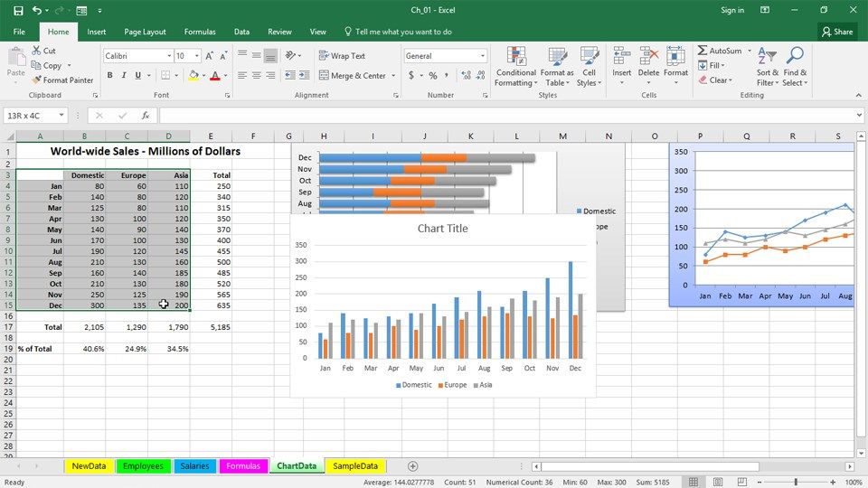The height and width of the screenshot is (488, 868).
Task: Switch to the Page Layout tab
Action: click(x=145, y=32)
